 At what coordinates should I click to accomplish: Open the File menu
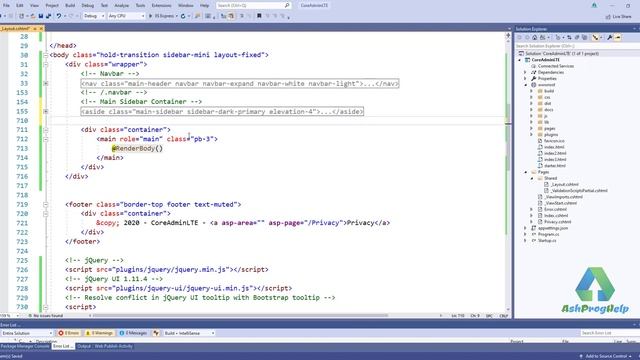click(x=6, y=5)
